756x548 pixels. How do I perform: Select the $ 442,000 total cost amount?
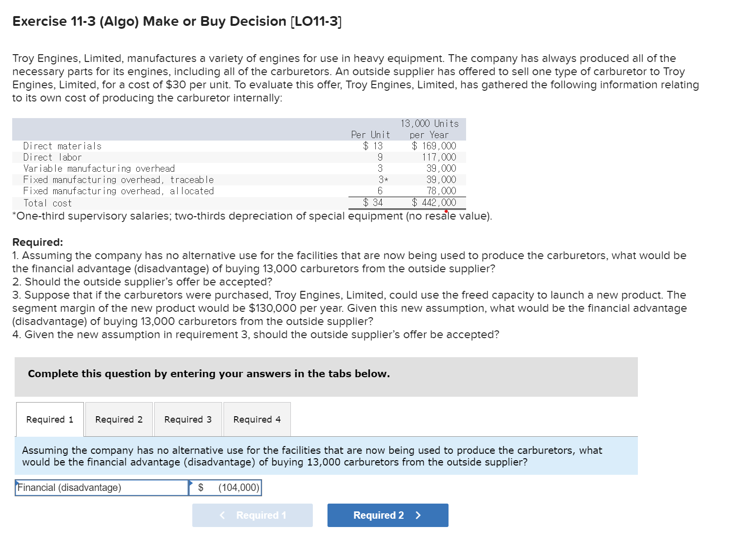(x=434, y=203)
